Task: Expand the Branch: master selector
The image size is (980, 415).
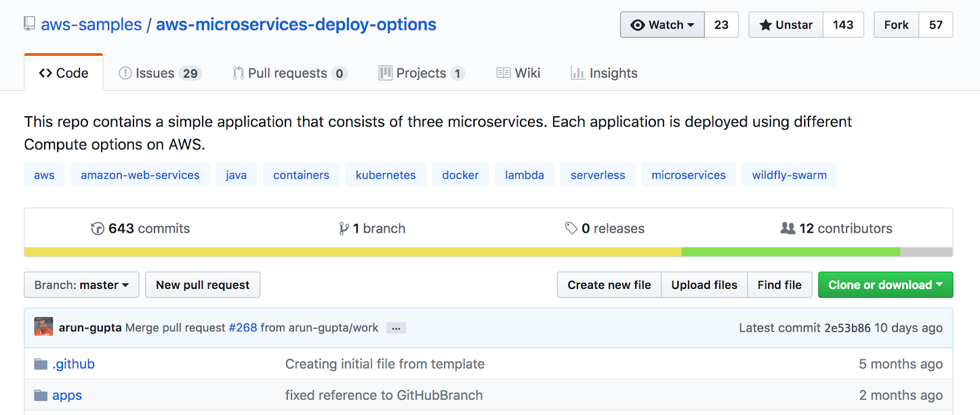Action: (81, 285)
